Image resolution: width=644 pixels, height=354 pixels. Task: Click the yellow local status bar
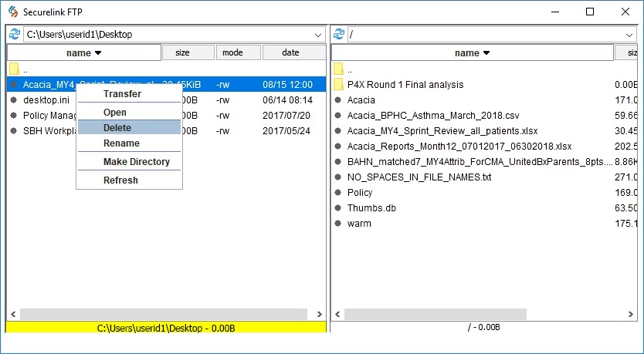(x=165, y=328)
